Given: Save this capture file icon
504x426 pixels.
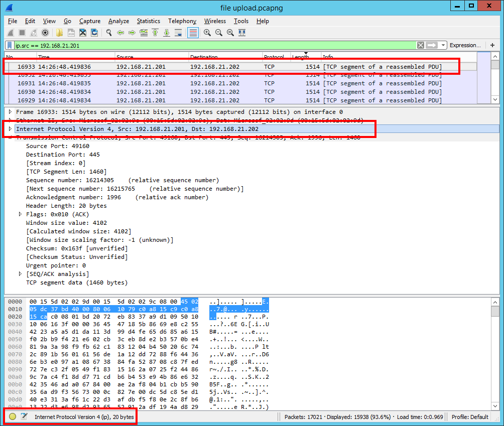Looking at the screenshot, I should 71,33.
